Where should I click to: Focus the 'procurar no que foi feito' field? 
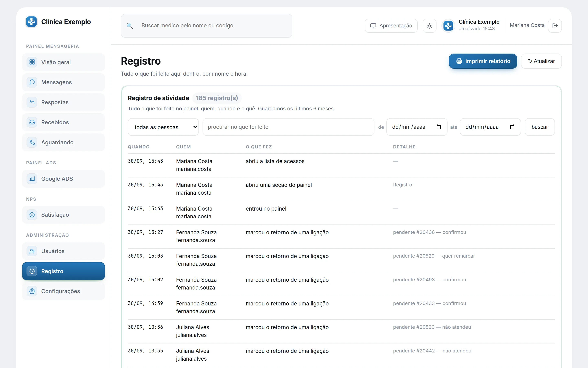tap(288, 127)
